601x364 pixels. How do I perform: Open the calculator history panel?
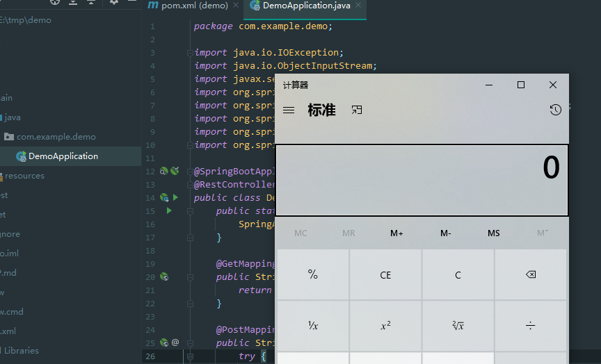click(x=555, y=110)
